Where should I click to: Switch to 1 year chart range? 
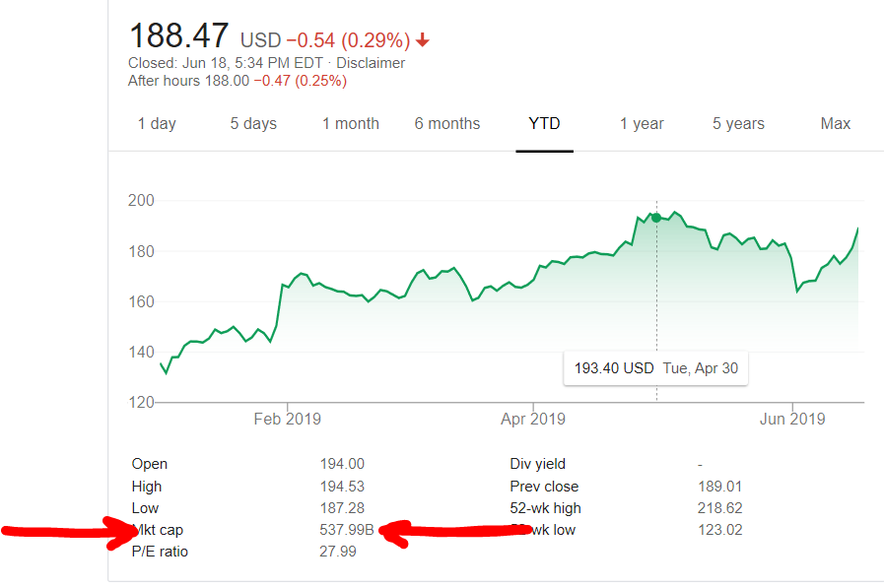[x=642, y=124]
